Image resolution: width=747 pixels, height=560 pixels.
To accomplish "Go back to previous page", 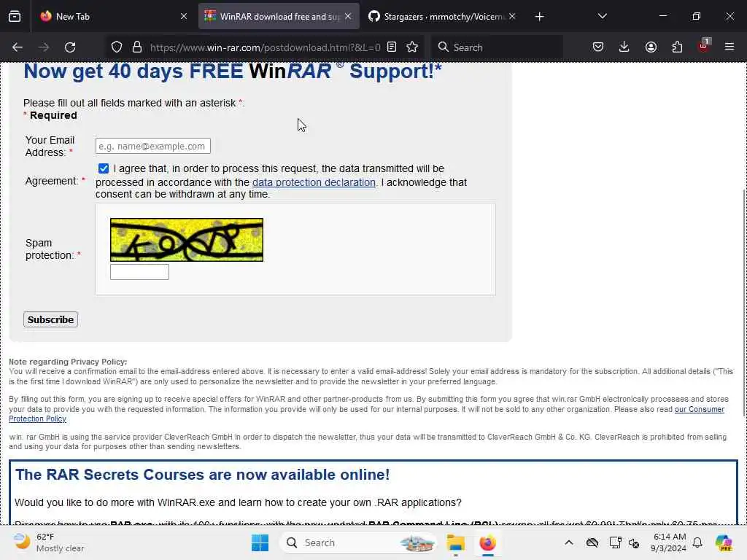I will point(18,47).
